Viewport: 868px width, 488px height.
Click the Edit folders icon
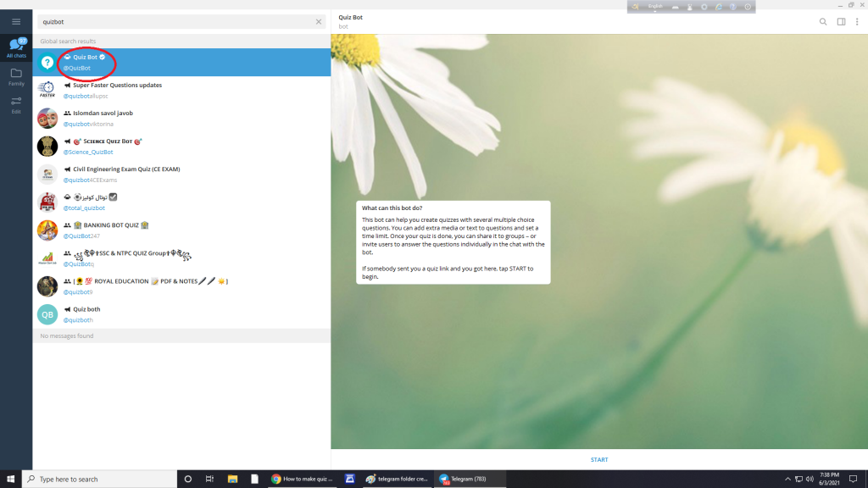coord(16,105)
